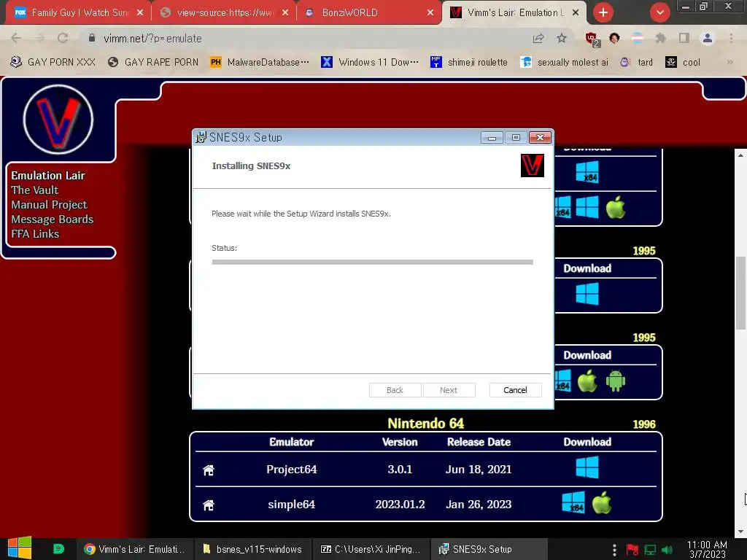Cancel the SNES9x installation
Image resolution: width=747 pixels, height=560 pixels.
pos(515,390)
